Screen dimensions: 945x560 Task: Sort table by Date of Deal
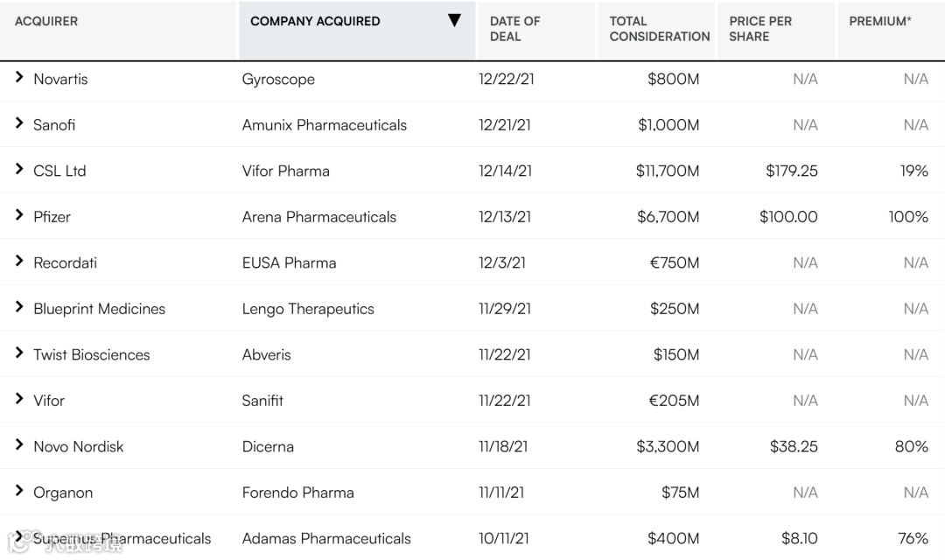pyautogui.click(x=514, y=29)
